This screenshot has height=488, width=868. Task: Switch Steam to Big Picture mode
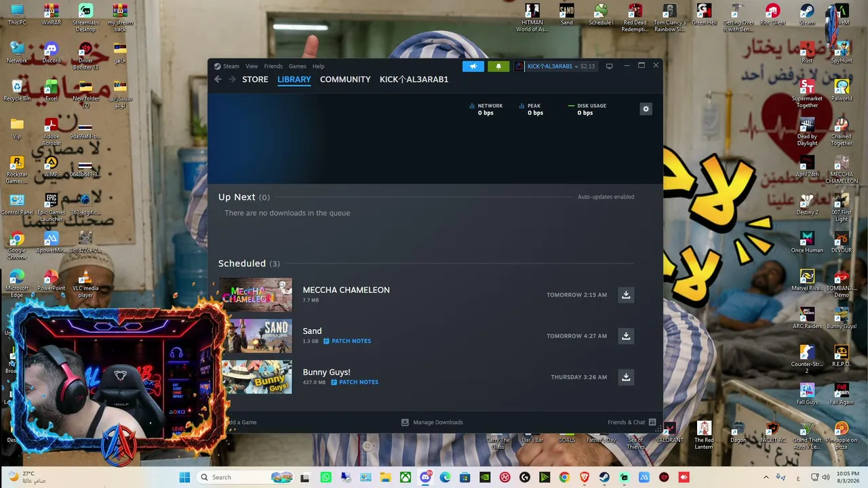[x=609, y=66]
